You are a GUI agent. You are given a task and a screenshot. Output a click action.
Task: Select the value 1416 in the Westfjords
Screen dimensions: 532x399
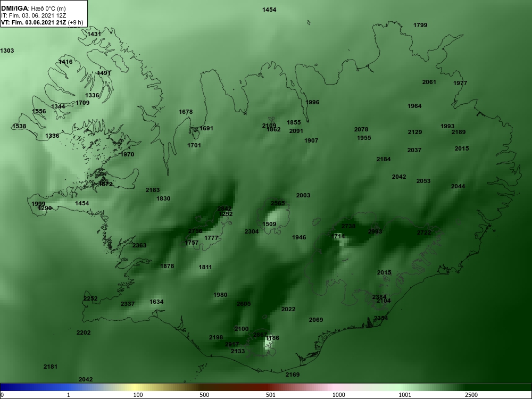pyautogui.click(x=65, y=62)
